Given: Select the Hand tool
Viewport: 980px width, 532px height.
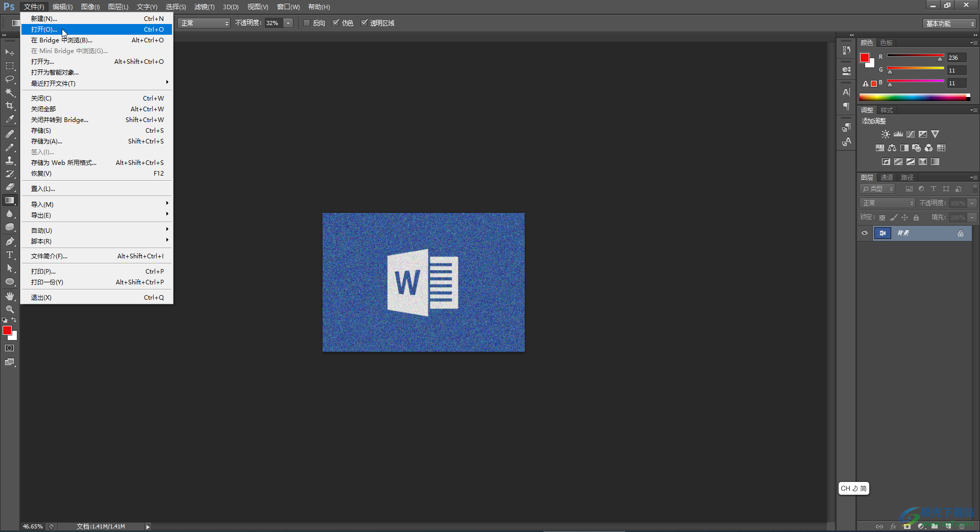Looking at the screenshot, I should coord(10,296).
